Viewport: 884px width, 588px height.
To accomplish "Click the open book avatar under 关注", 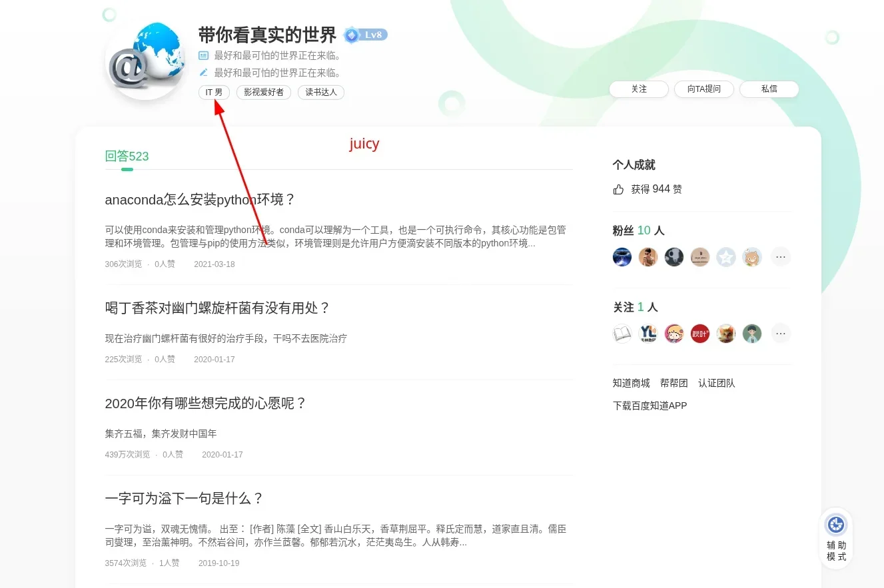I will click(622, 334).
